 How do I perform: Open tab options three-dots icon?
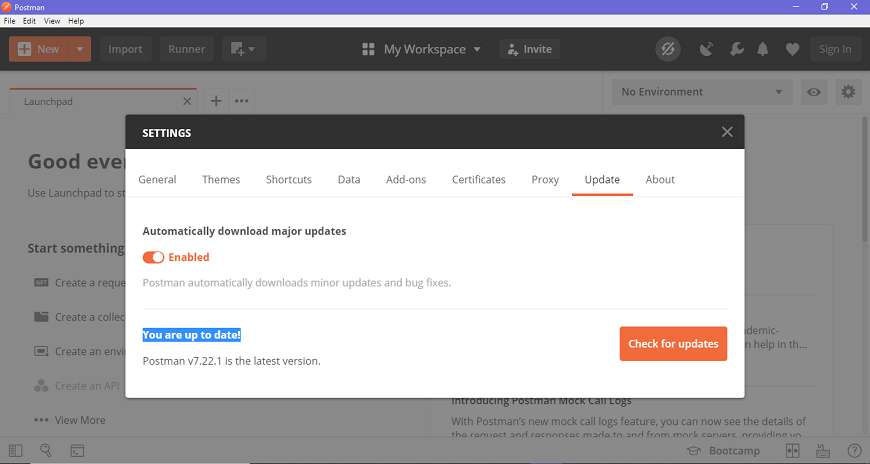click(x=241, y=101)
